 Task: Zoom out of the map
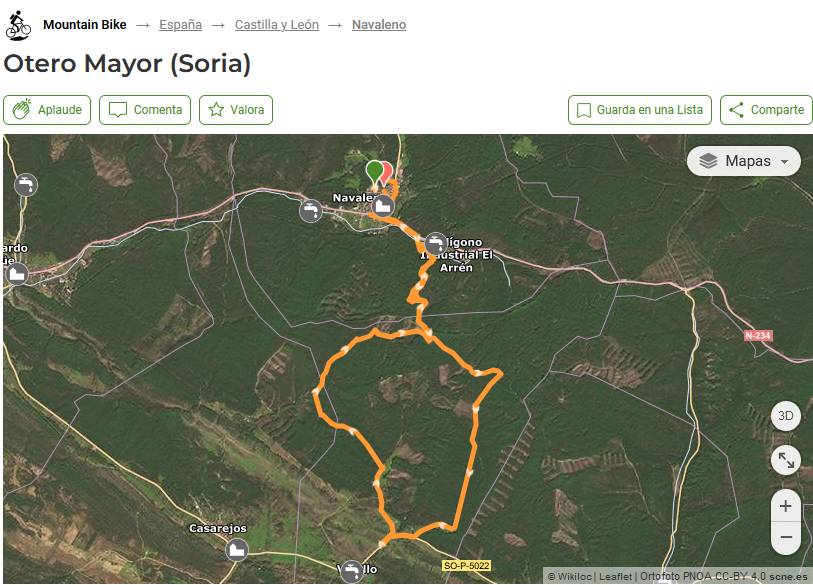[x=785, y=537]
